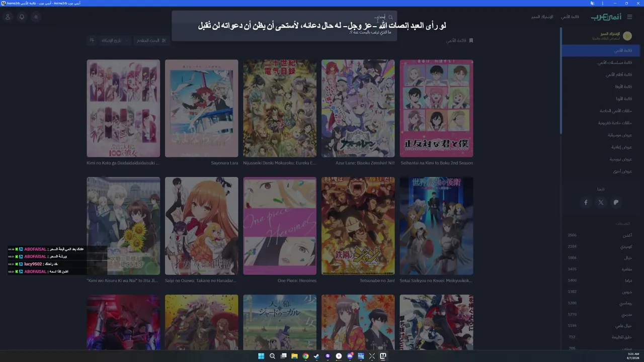Select the خيال علمي category with 1194 titles
The height and width of the screenshot is (362, 644).
click(x=600, y=326)
